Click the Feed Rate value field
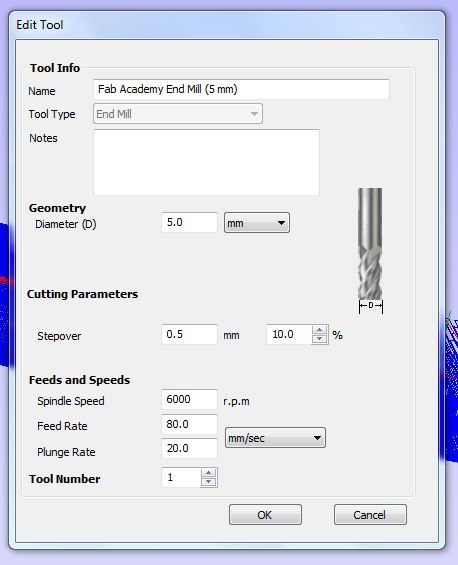 tap(190, 424)
